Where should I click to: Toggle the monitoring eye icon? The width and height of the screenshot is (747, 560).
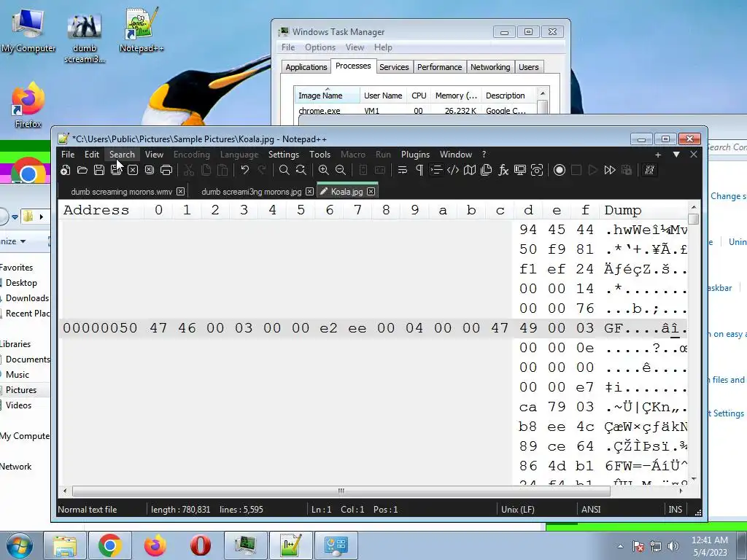tap(537, 170)
